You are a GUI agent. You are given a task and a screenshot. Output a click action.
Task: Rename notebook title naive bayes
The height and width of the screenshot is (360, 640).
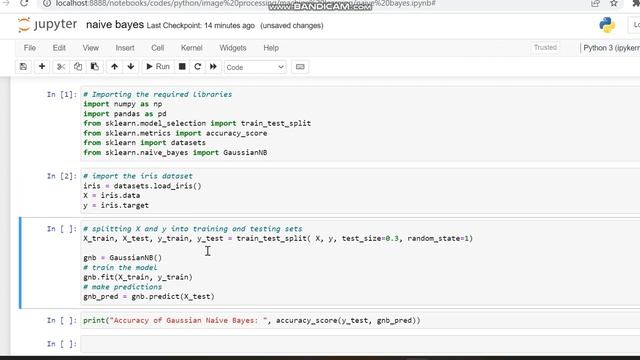coord(115,25)
